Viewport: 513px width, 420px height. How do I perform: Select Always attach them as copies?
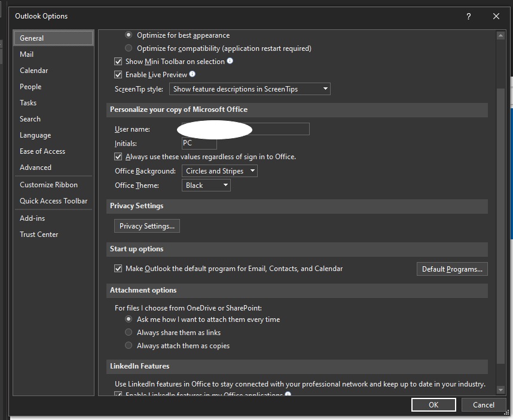(x=129, y=345)
